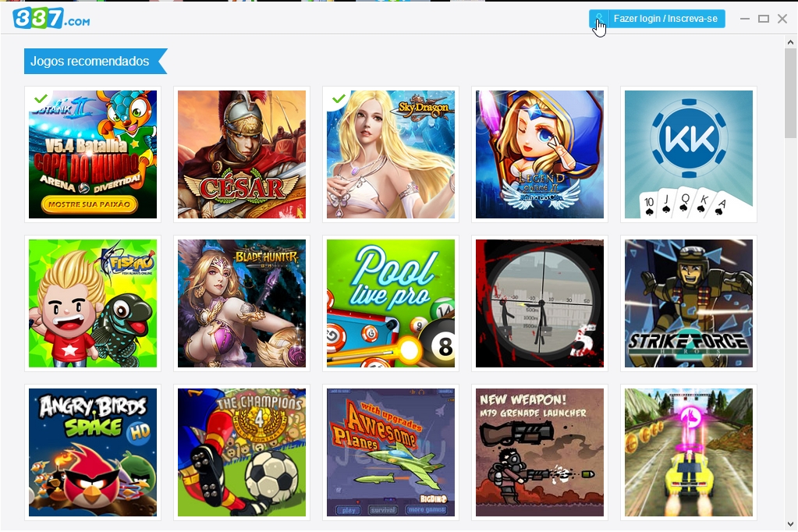
Task: Click the 337.com logo
Action: [x=51, y=18]
